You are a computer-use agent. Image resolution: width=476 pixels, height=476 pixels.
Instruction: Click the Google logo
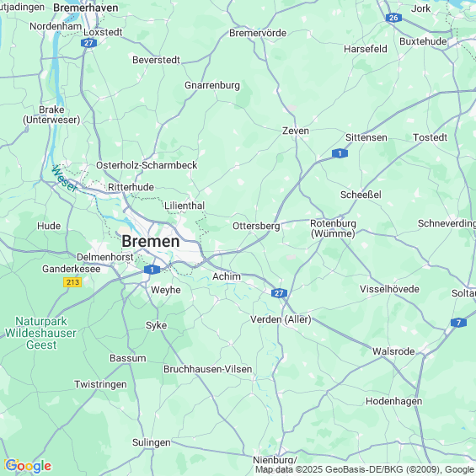tap(29, 466)
